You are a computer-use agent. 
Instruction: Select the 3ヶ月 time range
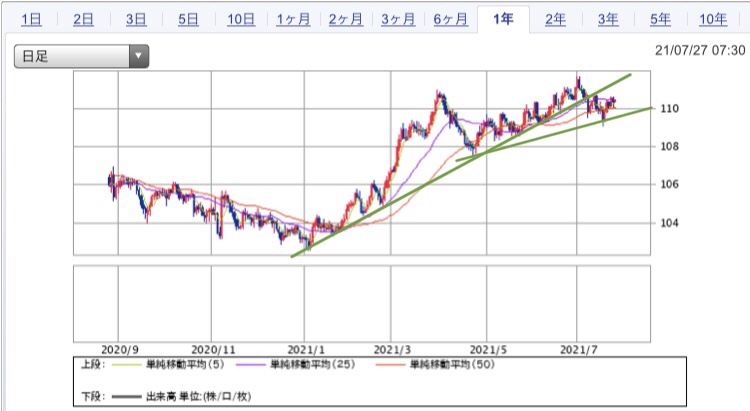pos(398,19)
